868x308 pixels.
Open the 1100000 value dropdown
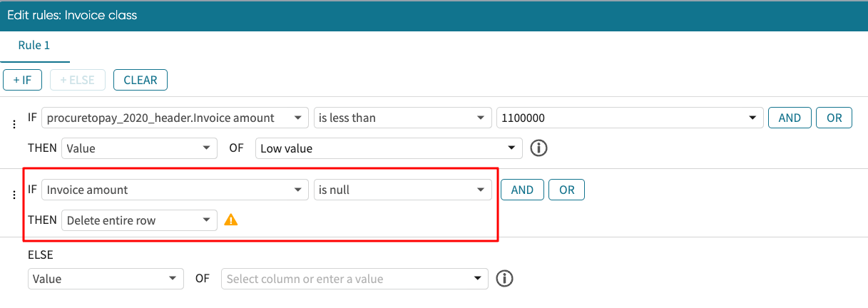tap(628, 118)
